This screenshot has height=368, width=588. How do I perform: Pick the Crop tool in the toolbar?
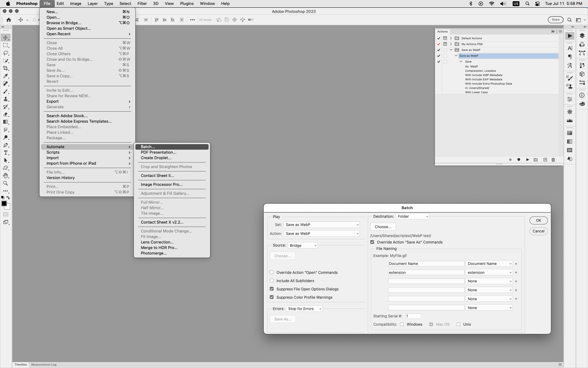pos(6,68)
